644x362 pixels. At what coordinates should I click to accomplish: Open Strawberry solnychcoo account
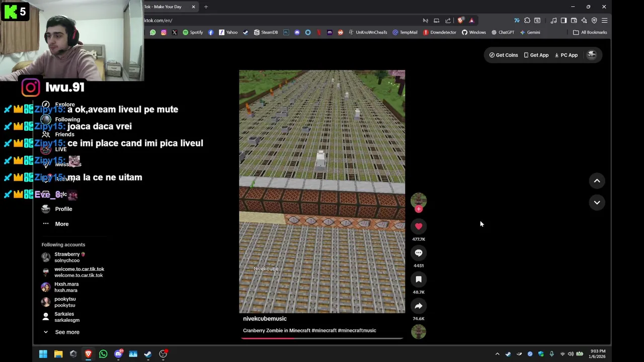64,257
